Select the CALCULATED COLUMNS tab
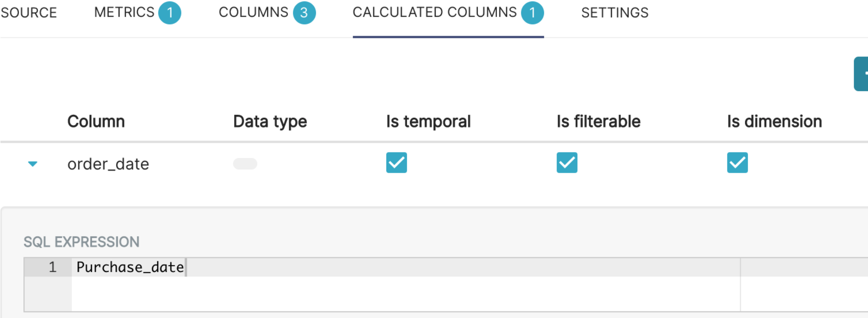 [x=434, y=13]
